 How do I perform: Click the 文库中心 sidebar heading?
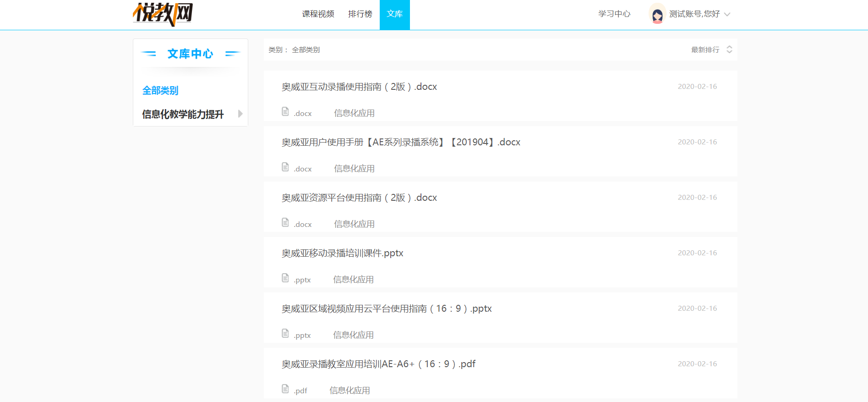click(x=190, y=54)
